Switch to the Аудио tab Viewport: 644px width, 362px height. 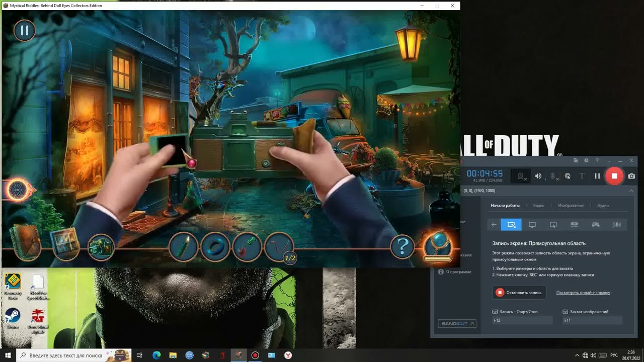(x=603, y=205)
